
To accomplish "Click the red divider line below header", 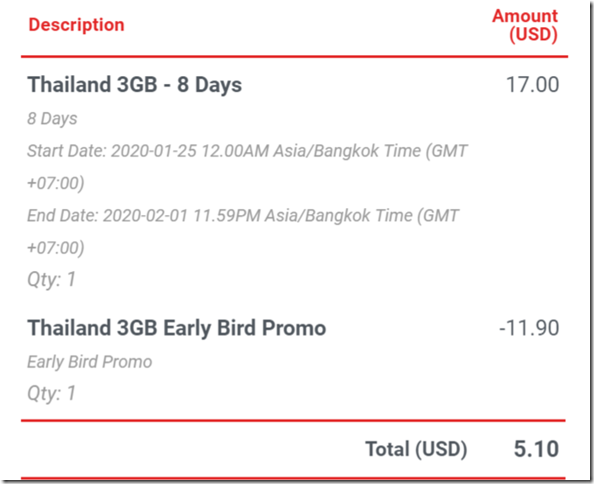I will 294,57.
